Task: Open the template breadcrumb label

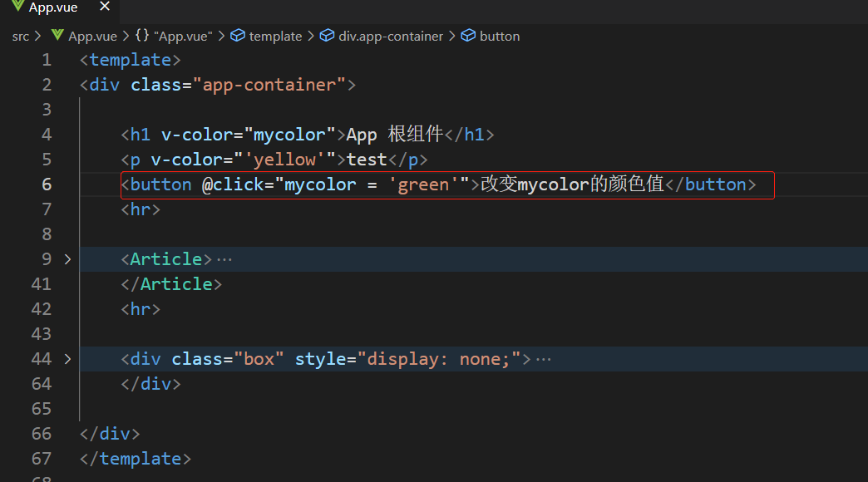Action: coord(275,36)
